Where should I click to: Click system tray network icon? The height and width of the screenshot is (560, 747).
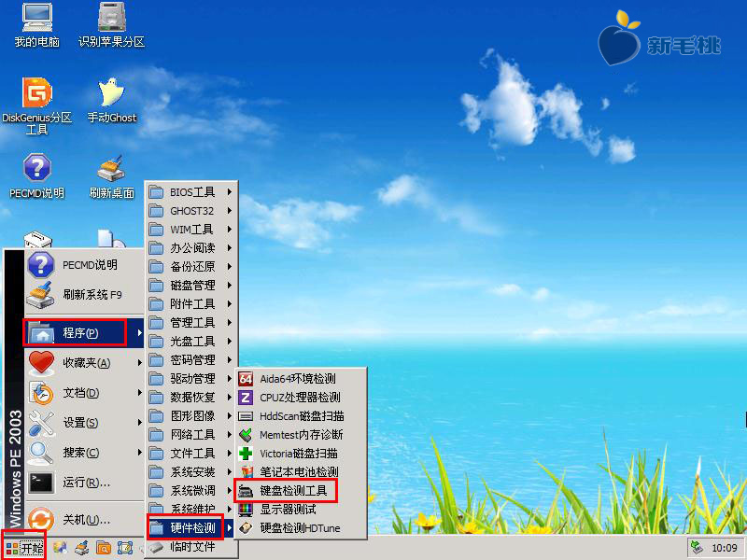point(697,548)
